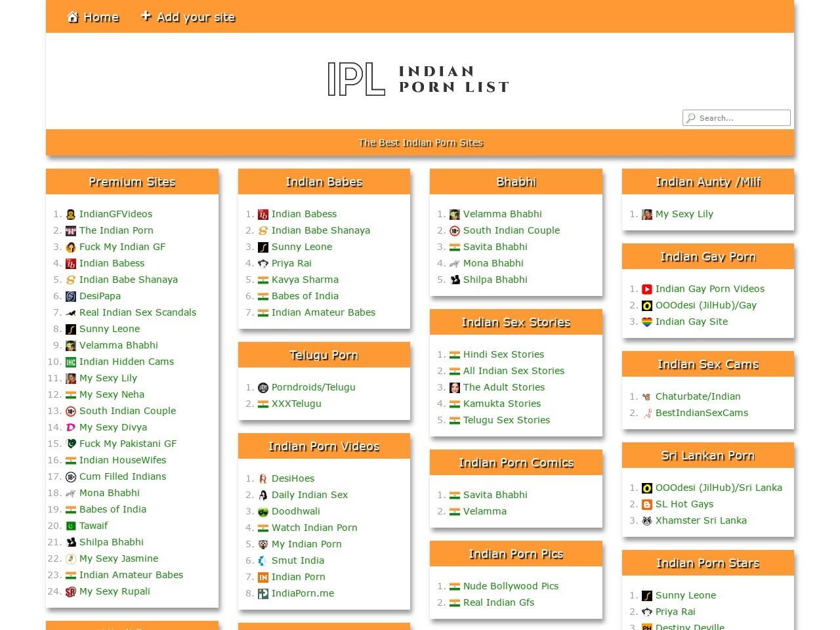Click the green Doodhwali favicon

(x=263, y=512)
